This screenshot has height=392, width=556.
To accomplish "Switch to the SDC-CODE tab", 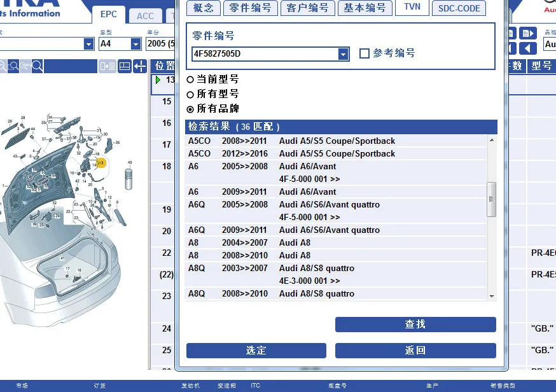I will point(459,8).
